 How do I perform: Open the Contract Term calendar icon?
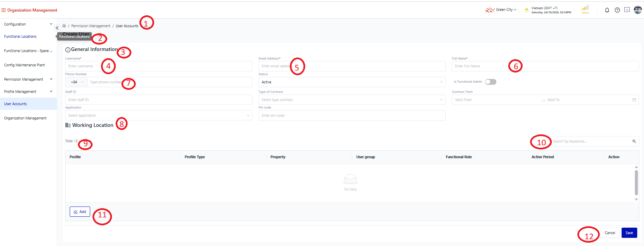634,100
